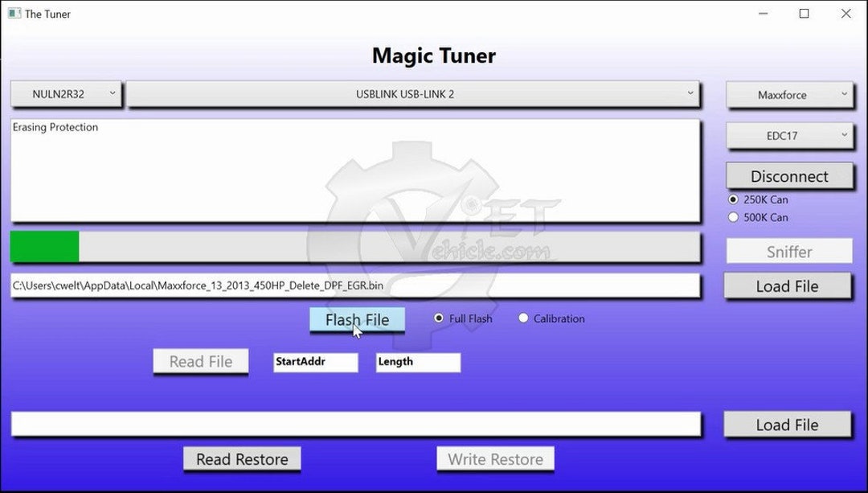
Task: Open the NULN2R32 driver dropdown
Action: [x=66, y=94]
